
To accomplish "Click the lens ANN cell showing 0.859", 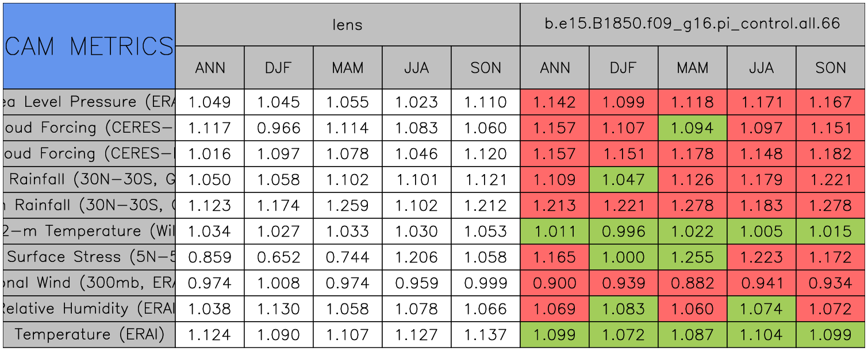I will coord(210,257).
